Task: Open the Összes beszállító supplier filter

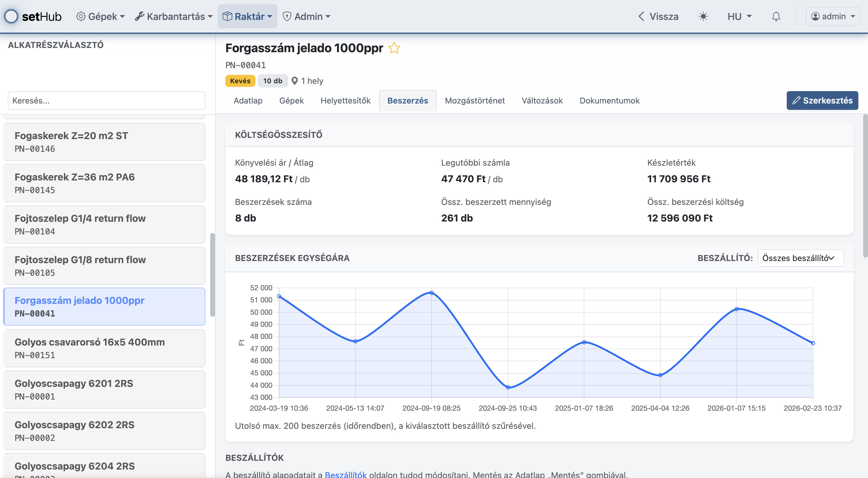Action: point(800,258)
